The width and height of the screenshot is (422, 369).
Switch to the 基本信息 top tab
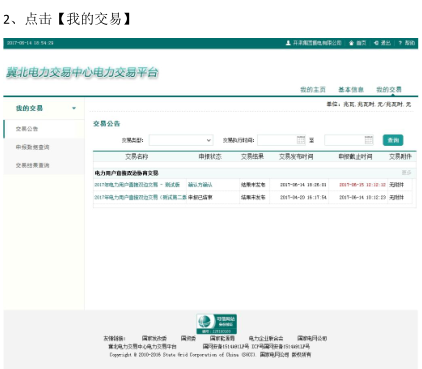[x=351, y=89]
